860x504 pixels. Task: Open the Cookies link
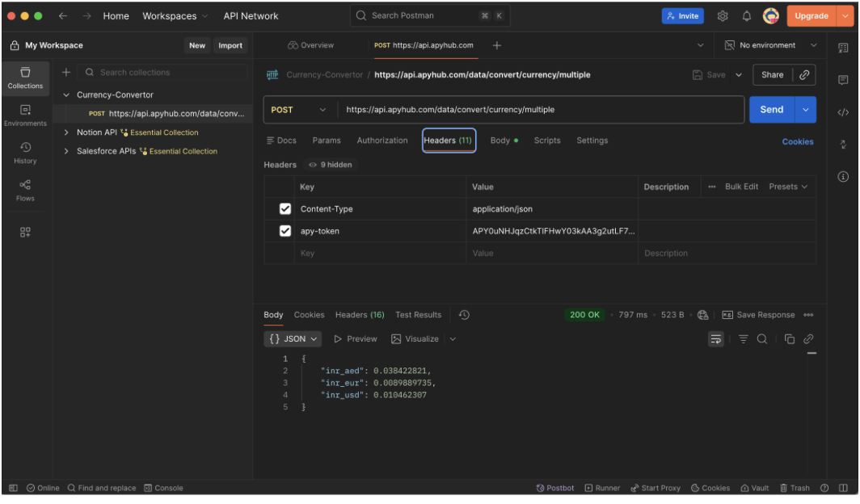798,142
